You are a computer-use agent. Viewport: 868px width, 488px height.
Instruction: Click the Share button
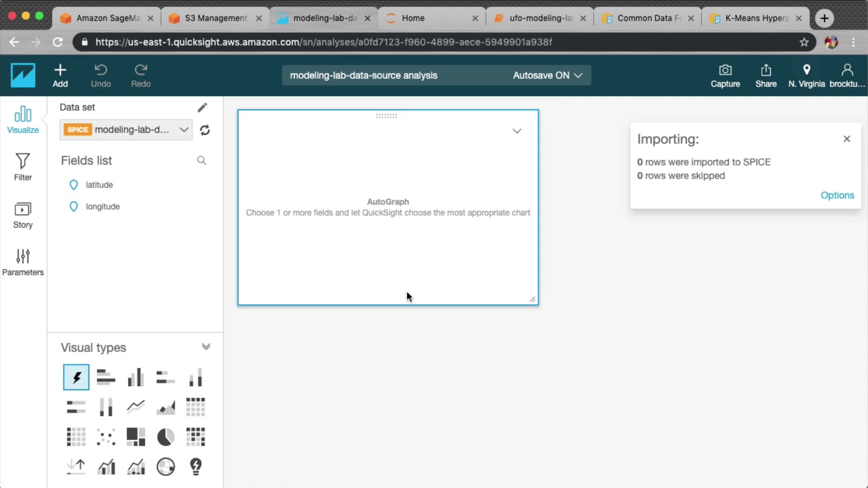[x=765, y=75]
